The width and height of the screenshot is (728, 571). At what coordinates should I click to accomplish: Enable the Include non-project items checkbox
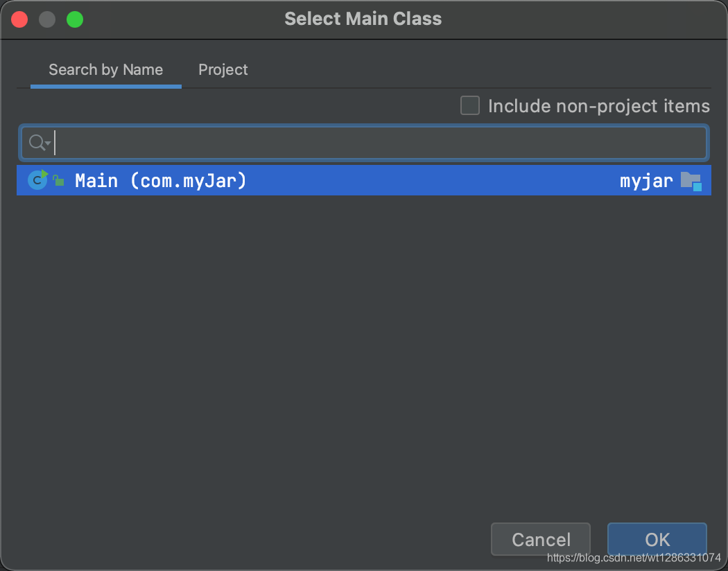[470, 106]
